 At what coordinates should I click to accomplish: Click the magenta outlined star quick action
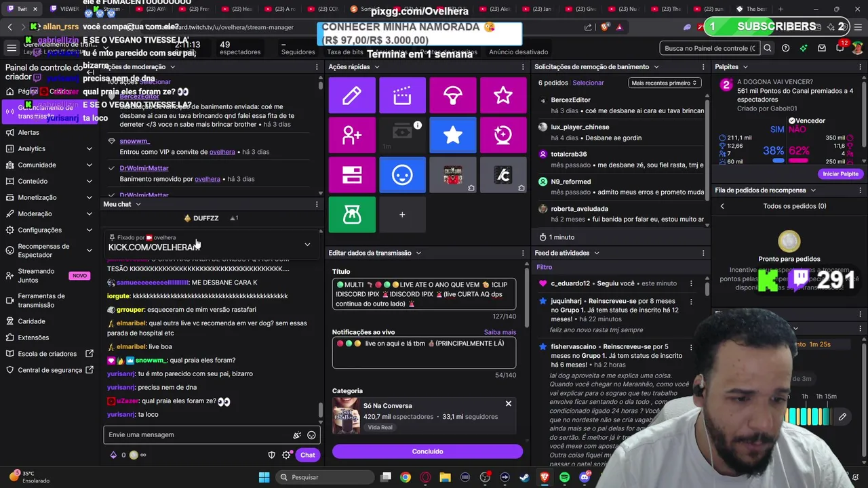(x=502, y=95)
